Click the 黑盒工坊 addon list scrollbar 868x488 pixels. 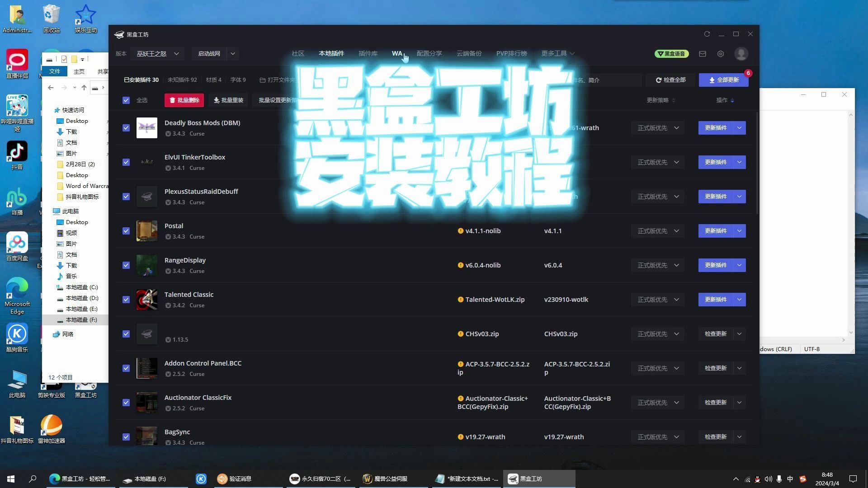[757, 163]
